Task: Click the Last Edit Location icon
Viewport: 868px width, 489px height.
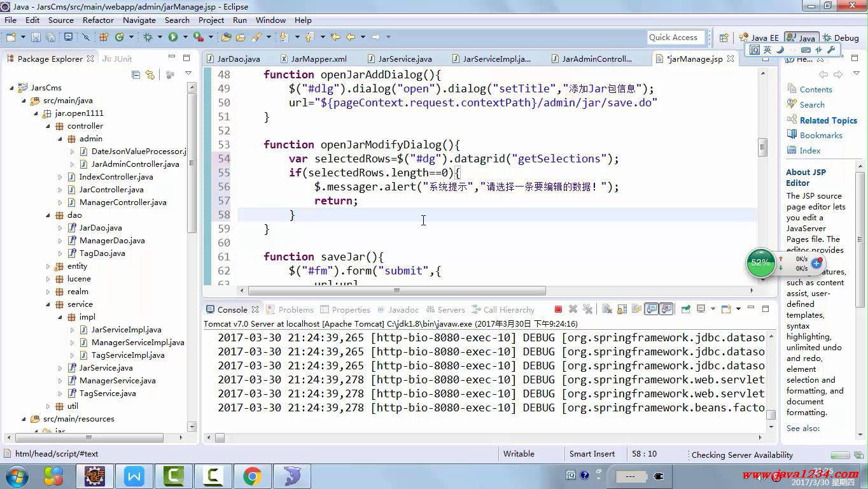Action: (335, 37)
